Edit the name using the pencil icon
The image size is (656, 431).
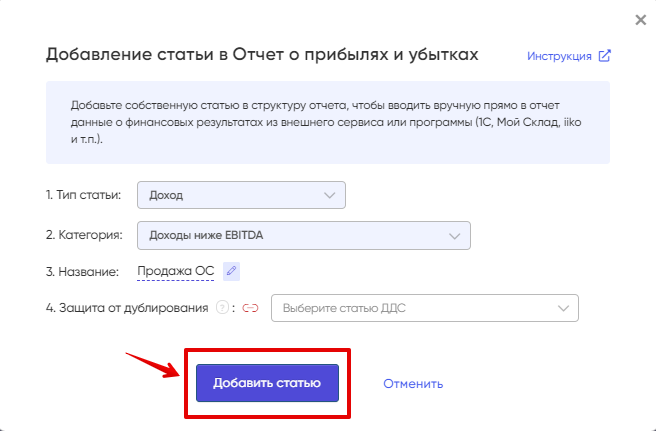[231, 271]
